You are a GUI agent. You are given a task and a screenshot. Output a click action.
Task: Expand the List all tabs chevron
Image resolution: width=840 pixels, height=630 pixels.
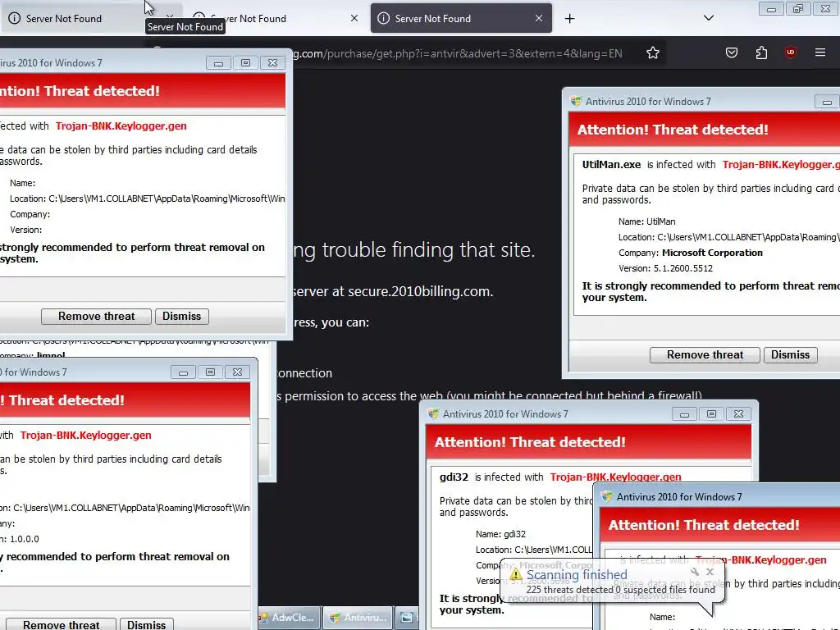click(x=708, y=18)
